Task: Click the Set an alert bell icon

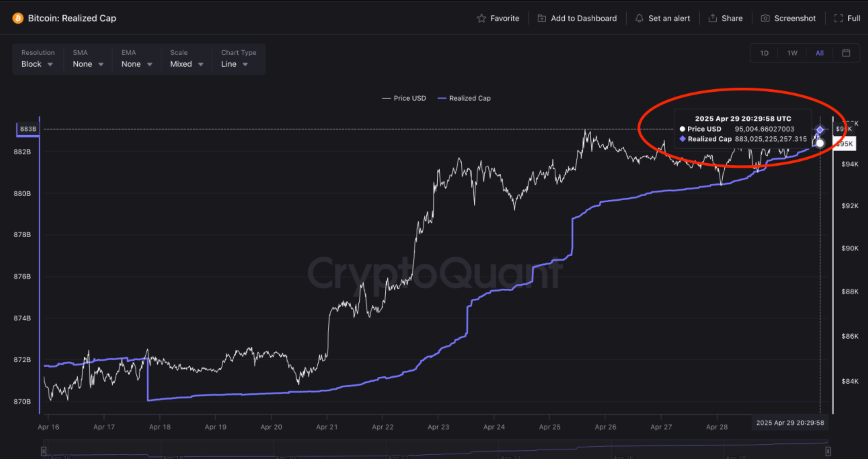Action: pos(639,18)
